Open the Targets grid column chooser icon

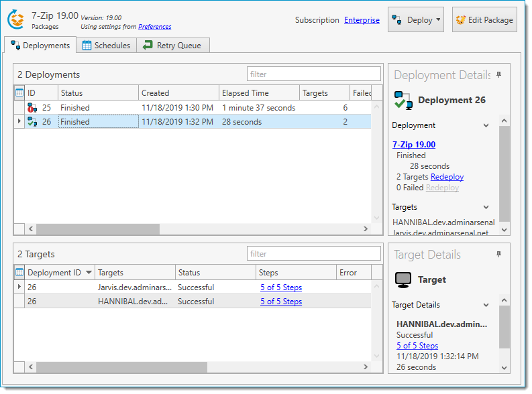pyautogui.click(x=19, y=273)
